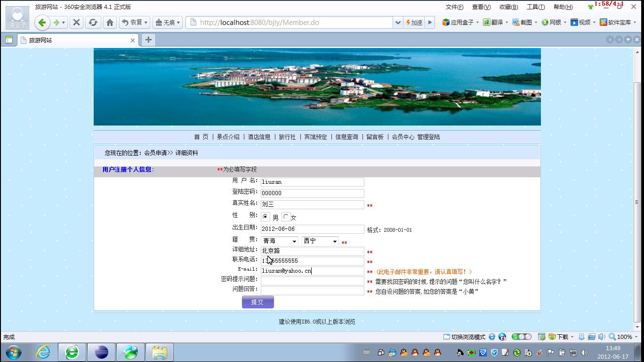Select the 男 gender radio button
644x362 pixels.
coord(266,217)
